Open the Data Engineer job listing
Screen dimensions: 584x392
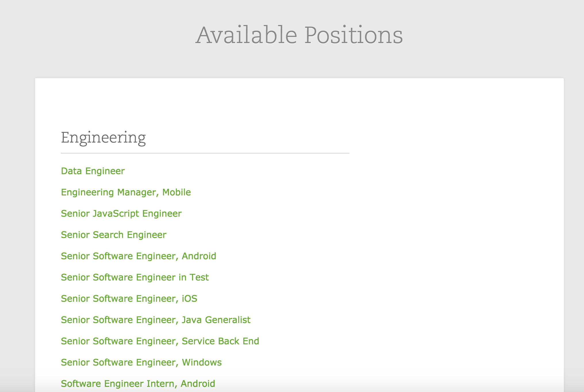pyautogui.click(x=93, y=171)
